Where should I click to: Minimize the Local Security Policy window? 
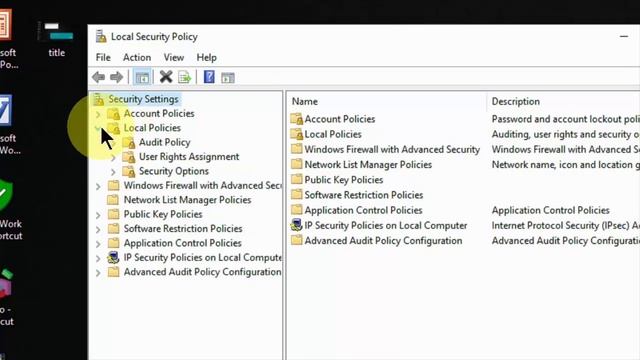point(624,36)
